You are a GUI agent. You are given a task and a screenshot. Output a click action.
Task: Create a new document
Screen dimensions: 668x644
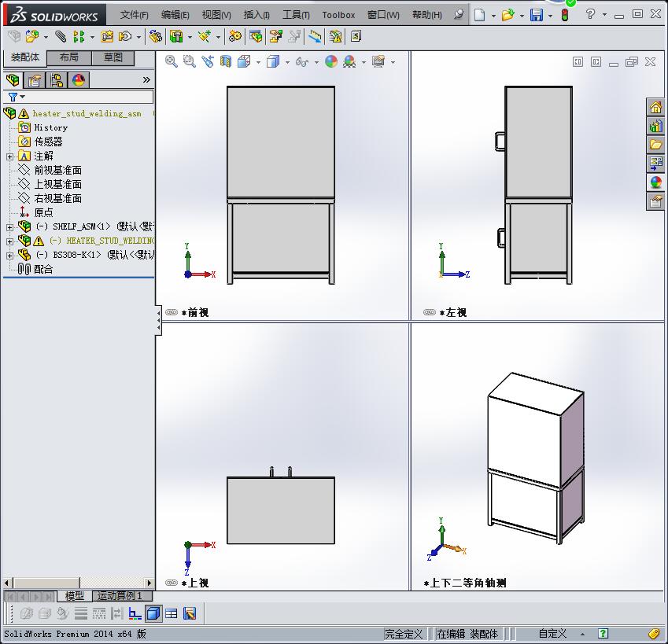point(480,15)
